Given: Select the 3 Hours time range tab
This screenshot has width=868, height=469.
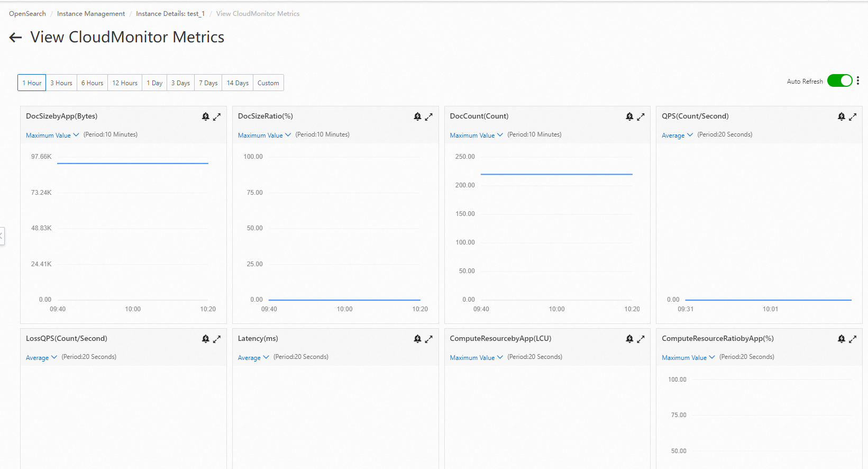Looking at the screenshot, I should (61, 83).
